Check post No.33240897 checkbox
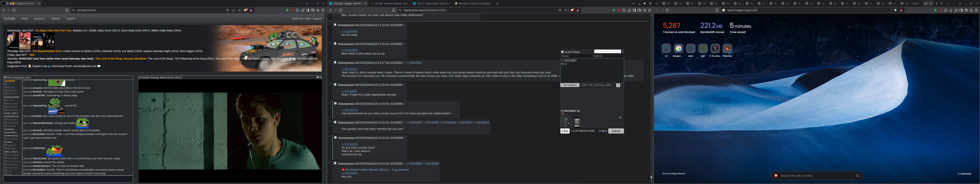The width and height of the screenshot is (980, 184). pos(335,122)
